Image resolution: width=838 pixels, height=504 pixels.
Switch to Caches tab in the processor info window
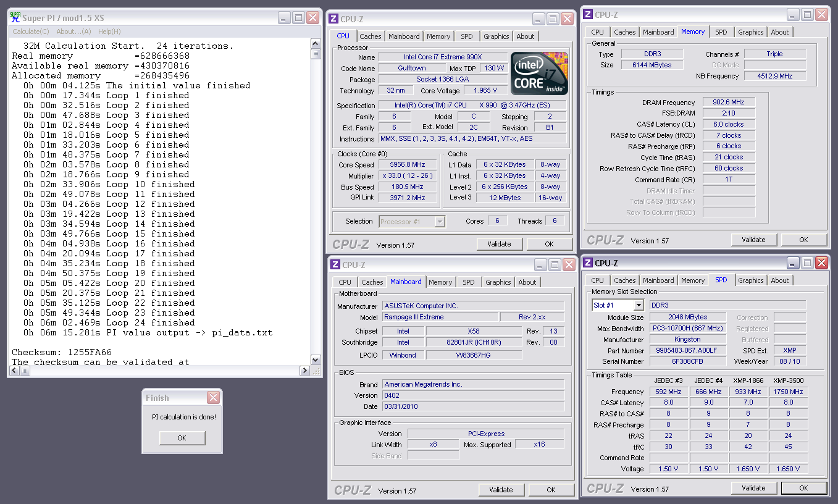click(371, 36)
